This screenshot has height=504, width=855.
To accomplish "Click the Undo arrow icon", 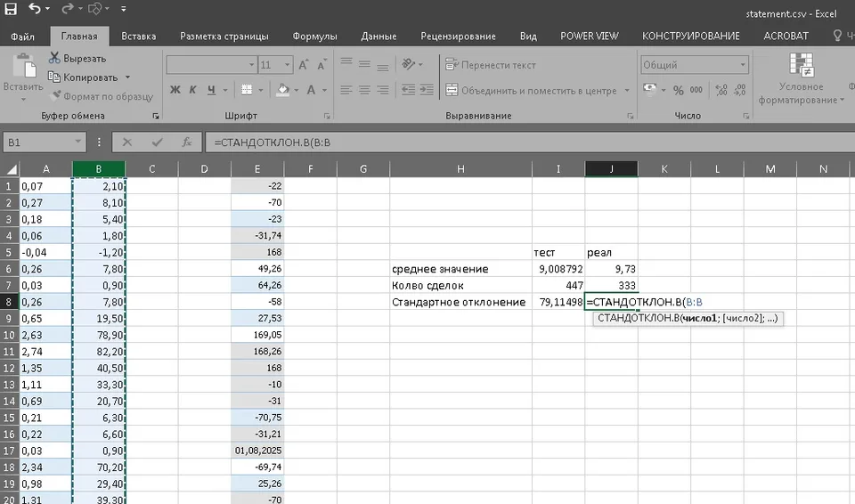I will (x=35, y=9).
